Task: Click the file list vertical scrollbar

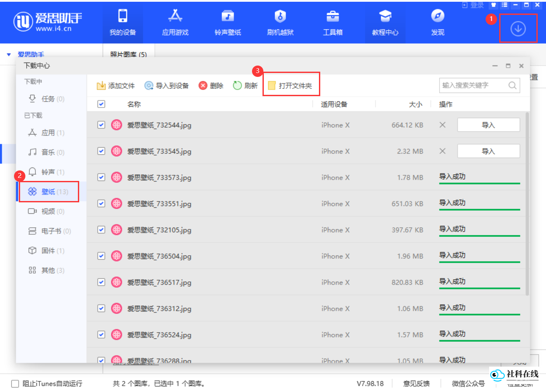Action: click(x=527, y=203)
